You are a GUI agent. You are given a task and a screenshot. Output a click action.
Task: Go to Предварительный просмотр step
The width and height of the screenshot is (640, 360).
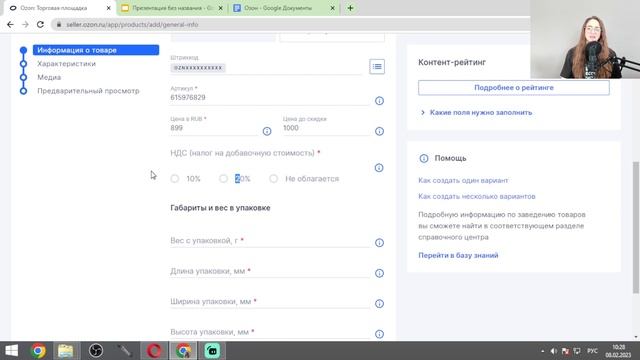point(88,91)
